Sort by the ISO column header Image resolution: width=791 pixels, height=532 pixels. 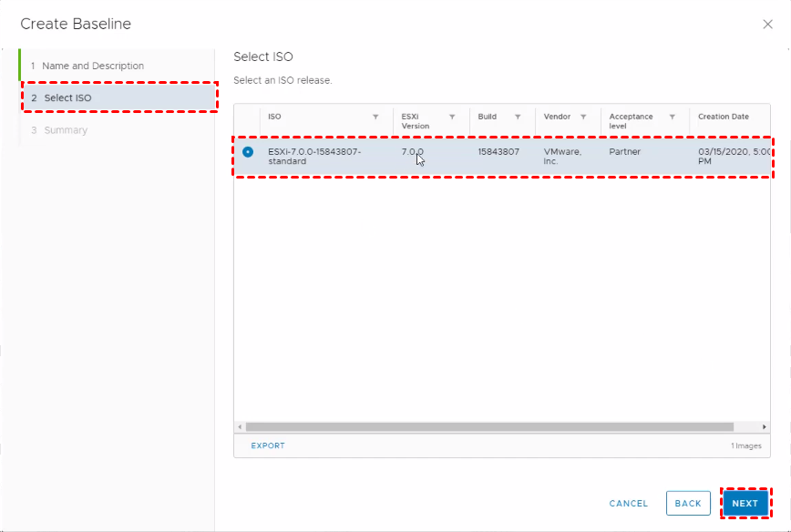(274, 117)
